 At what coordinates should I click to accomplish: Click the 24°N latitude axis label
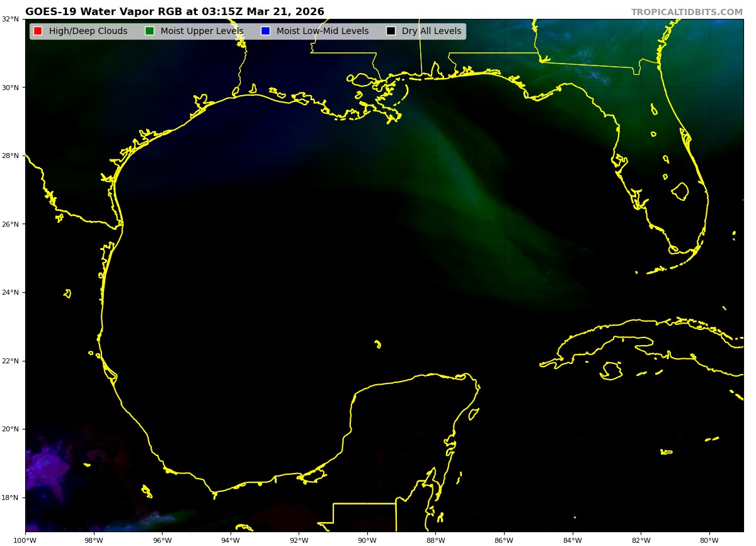tap(11, 292)
